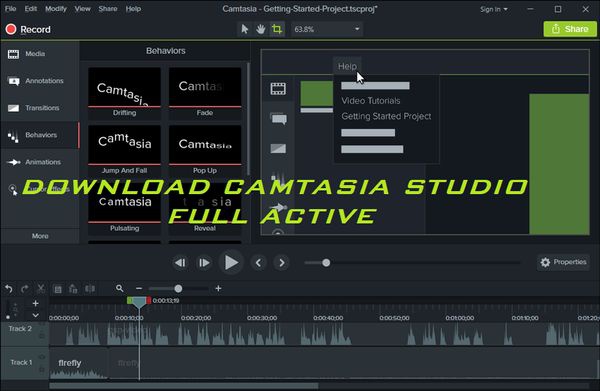Screen dimensions: 600x391
Task: Select the Pop Up behavior thumbnail
Action: coord(205,151)
